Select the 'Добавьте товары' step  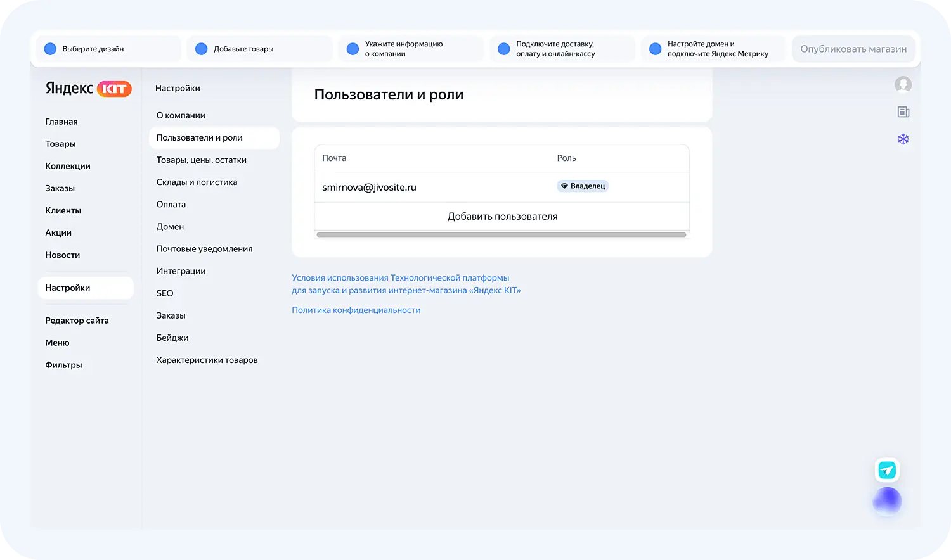pyautogui.click(x=259, y=49)
